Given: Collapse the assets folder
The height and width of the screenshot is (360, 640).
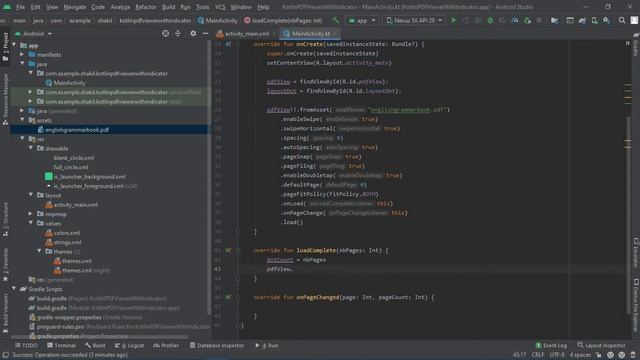Looking at the screenshot, I should pos(22,120).
